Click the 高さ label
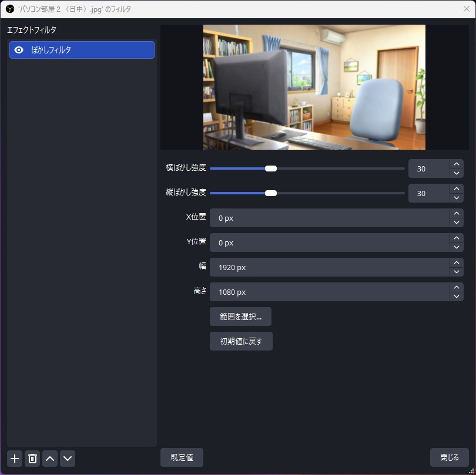 click(x=200, y=291)
